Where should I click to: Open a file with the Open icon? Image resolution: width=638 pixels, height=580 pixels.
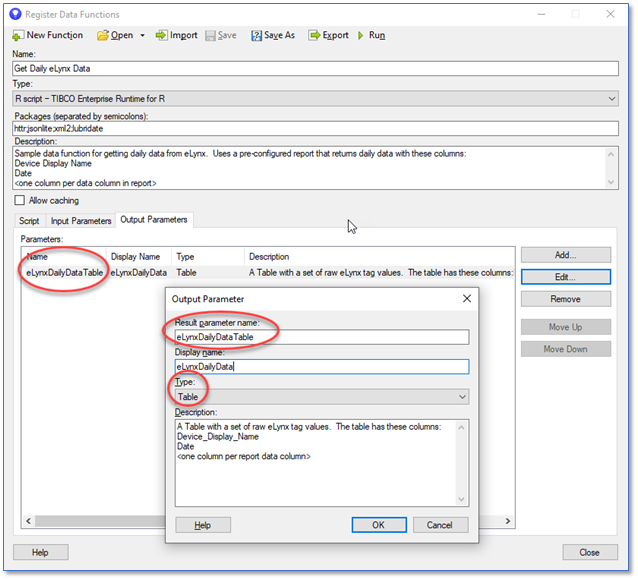pyautogui.click(x=103, y=35)
